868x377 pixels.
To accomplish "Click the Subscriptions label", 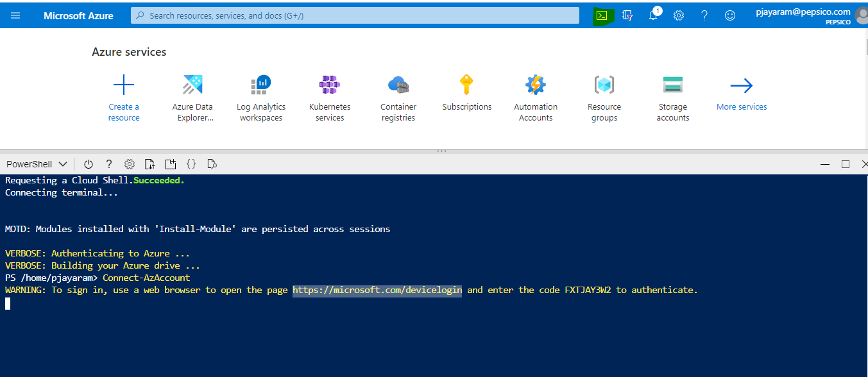I will tap(467, 107).
